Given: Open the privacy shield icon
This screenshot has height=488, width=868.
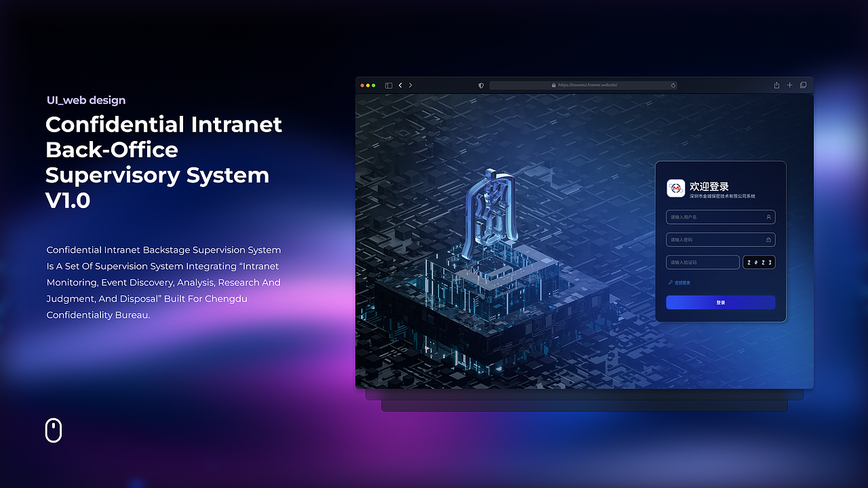Looking at the screenshot, I should pyautogui.click(x=481, y=85).
